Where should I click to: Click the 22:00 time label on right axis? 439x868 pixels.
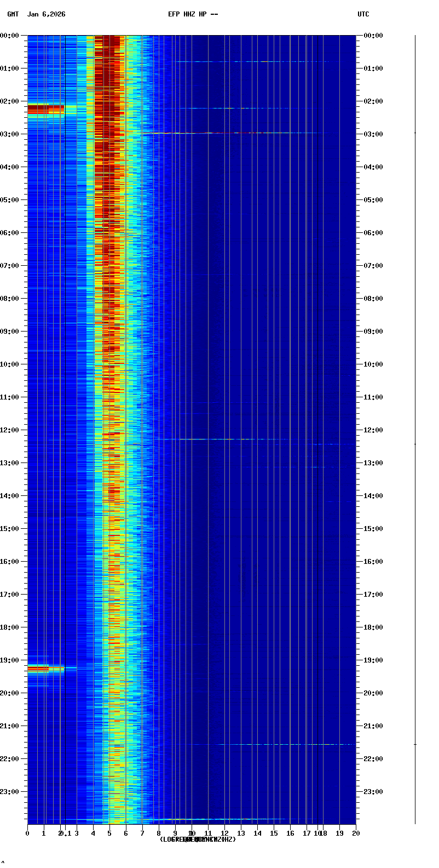[x=373, y=759]
